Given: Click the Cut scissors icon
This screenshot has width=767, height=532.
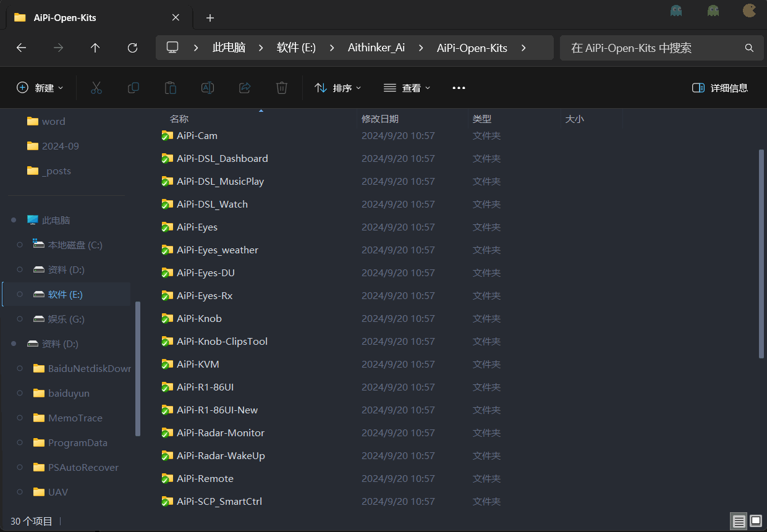Looking at the screenshot, I should pyautogui.click(x=96, y=88).
